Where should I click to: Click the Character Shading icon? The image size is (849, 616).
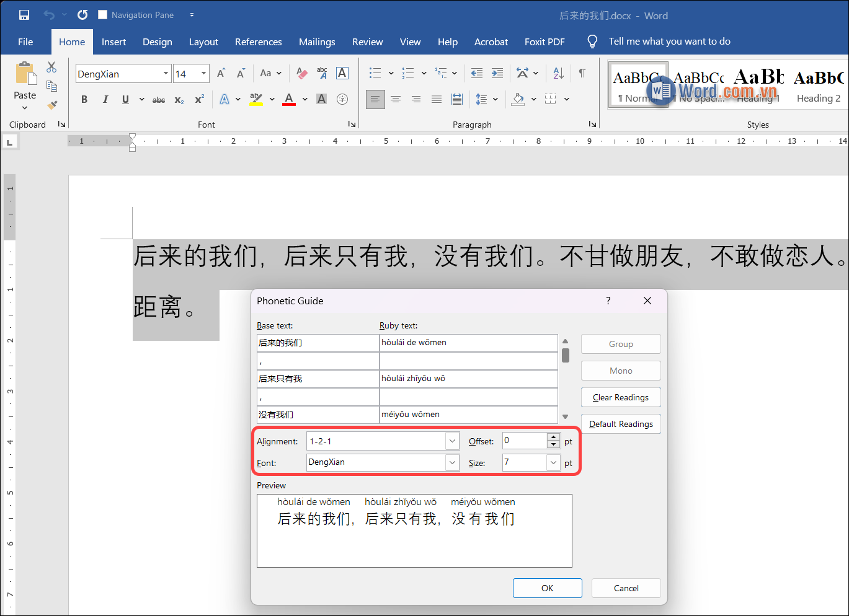pyautogui.click(x=321, y=99)
